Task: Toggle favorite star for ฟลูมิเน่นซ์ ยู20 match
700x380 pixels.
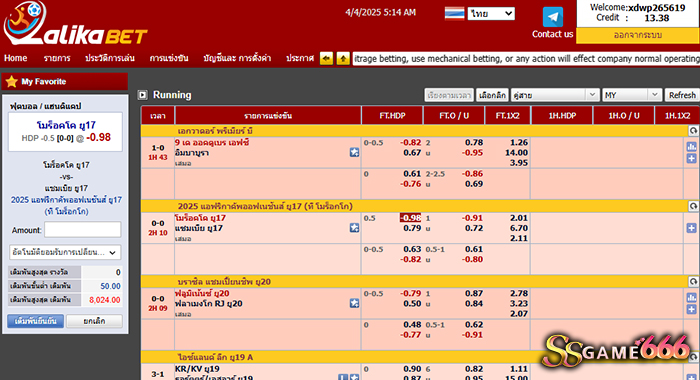Action: click(x=354, y=304)
